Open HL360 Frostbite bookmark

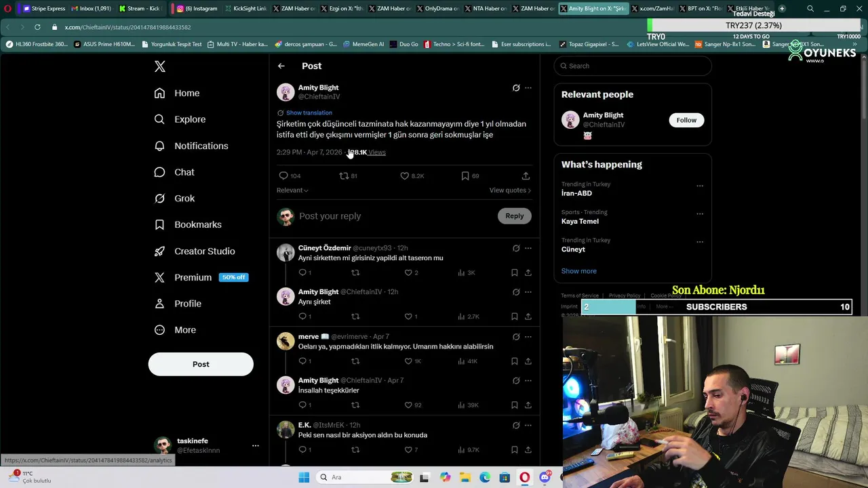coord(37,44)
